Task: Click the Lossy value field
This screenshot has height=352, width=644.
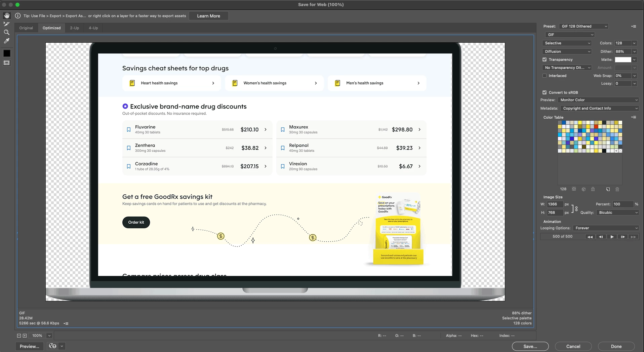Action: point(623,83)
